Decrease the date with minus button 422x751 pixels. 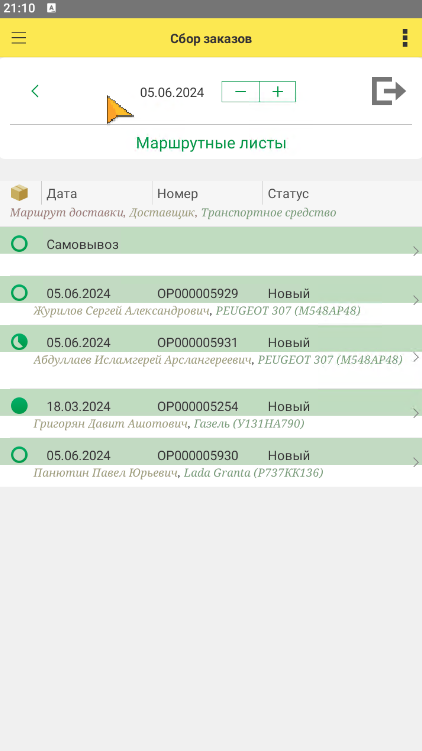240,92
